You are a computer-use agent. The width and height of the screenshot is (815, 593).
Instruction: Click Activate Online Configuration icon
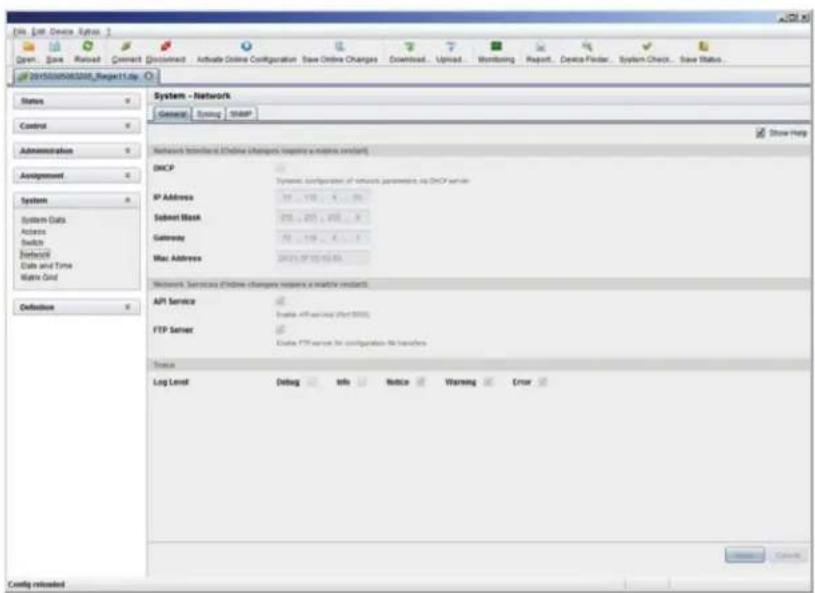tap(246, 47)
